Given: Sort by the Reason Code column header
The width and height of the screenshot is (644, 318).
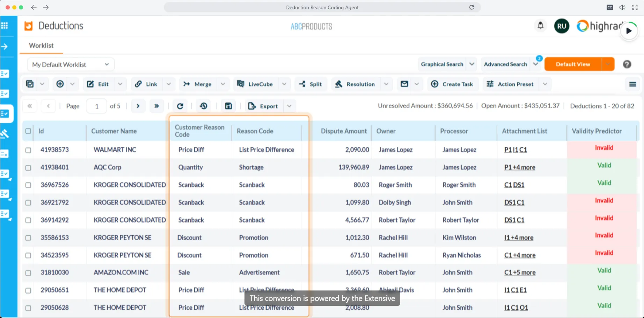Looking at the screenshot, I should click(x=255, y=131).
